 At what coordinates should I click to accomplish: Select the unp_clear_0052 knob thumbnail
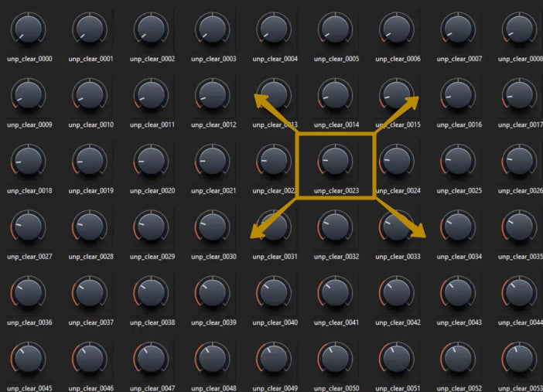pyautogui.click(x=459, y=358)
